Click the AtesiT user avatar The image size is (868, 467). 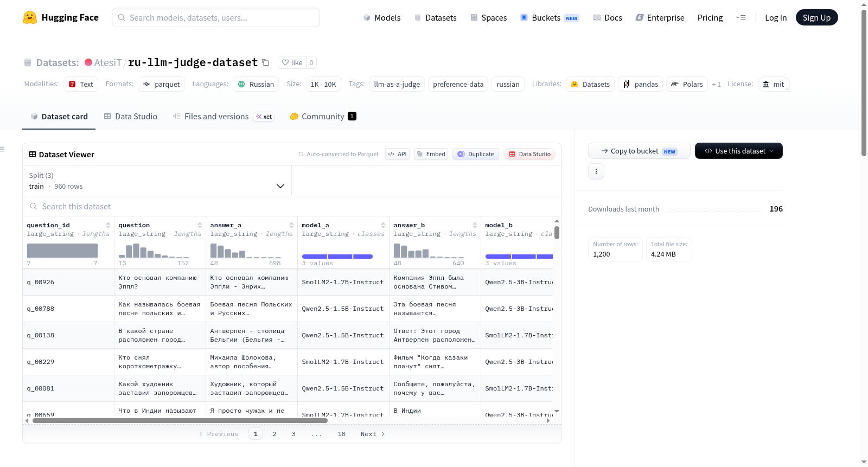point(88,62)
